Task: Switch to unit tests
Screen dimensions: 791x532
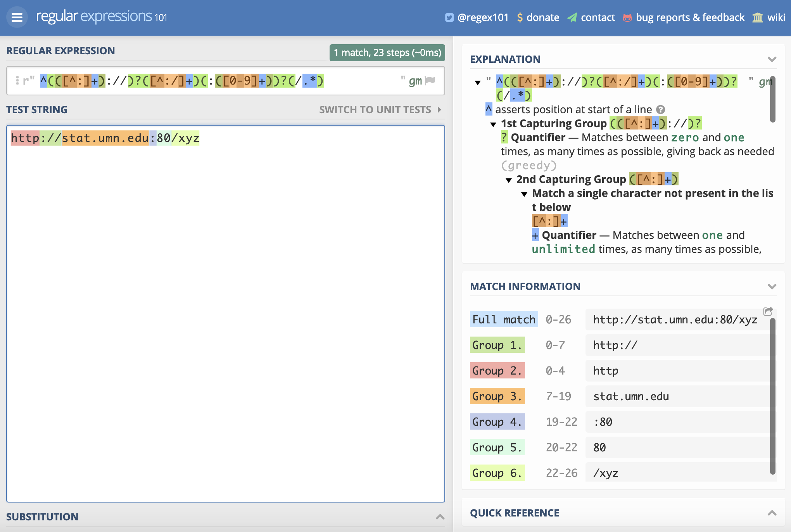Action: [x=380, y=110]
